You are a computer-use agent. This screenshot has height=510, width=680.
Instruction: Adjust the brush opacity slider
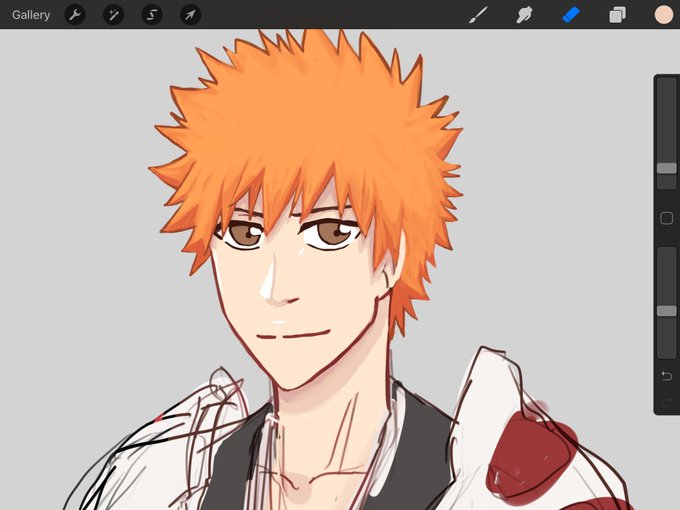(x=667, y=311)
